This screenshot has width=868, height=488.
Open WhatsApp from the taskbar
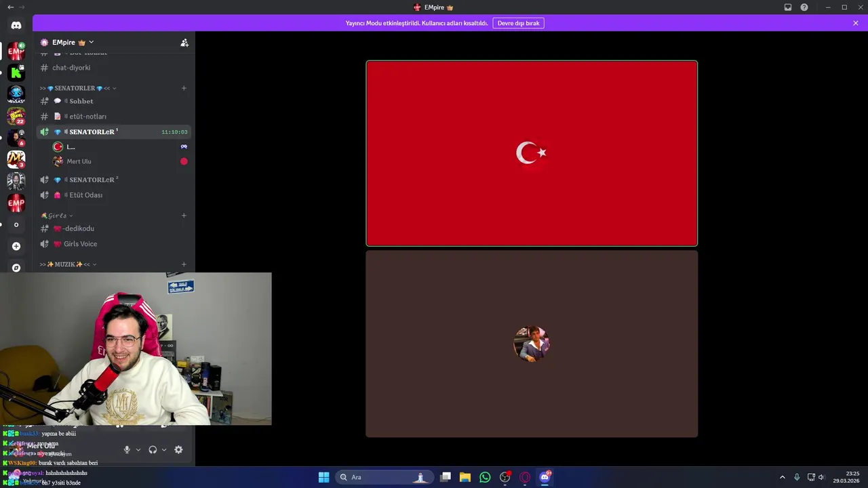pos(485,477)
